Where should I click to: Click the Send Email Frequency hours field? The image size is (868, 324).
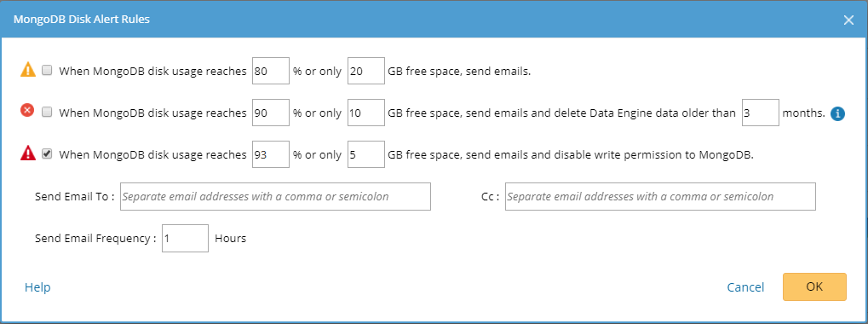186,238
